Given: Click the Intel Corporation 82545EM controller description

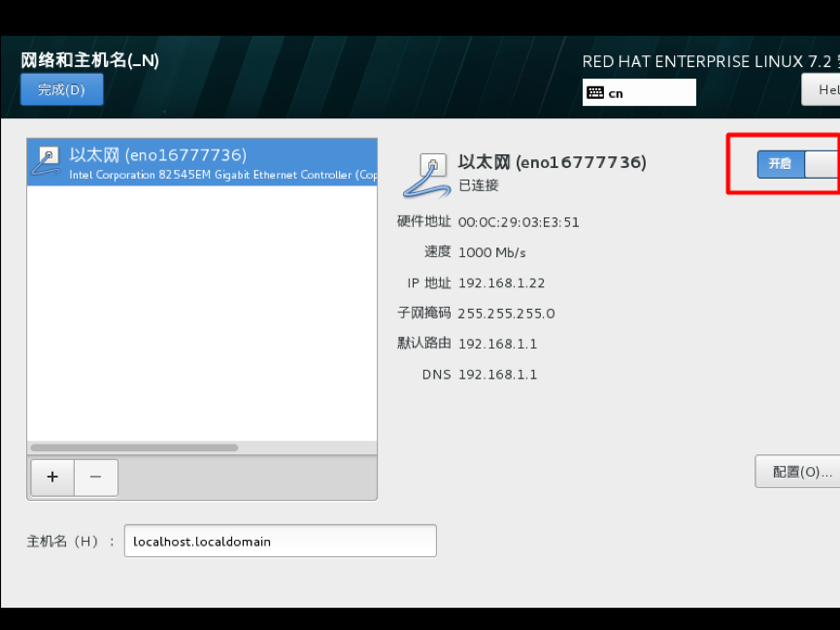Looking at the screenshot, I should 222,175.
